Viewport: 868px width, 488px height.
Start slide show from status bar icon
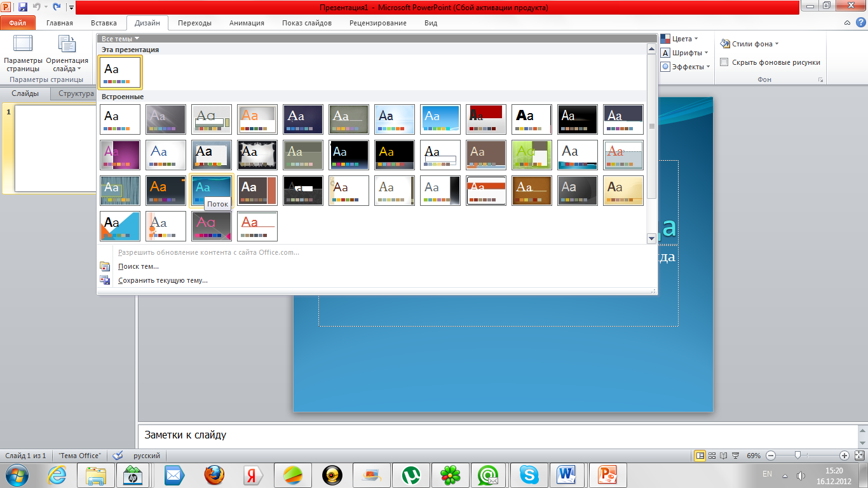(x=735, y=456)
